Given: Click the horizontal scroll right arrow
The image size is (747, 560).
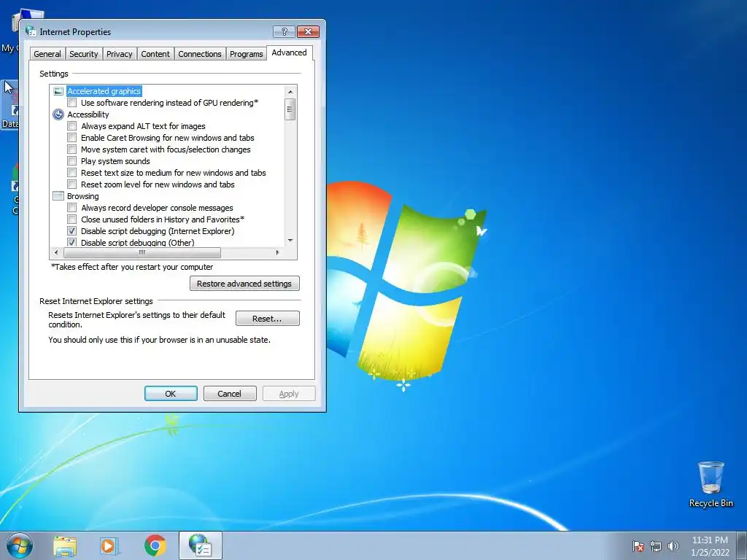Looking at the screenshot, I should point(278,252).
